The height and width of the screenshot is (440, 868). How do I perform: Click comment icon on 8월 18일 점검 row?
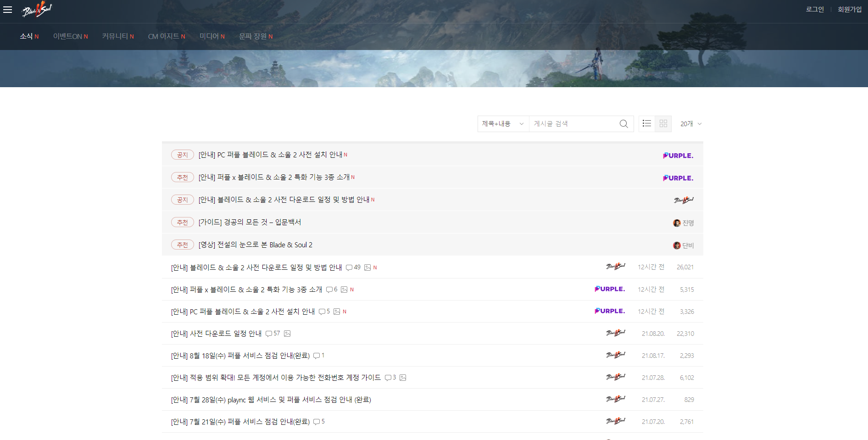pyautogui.click(x=317, y=356)
